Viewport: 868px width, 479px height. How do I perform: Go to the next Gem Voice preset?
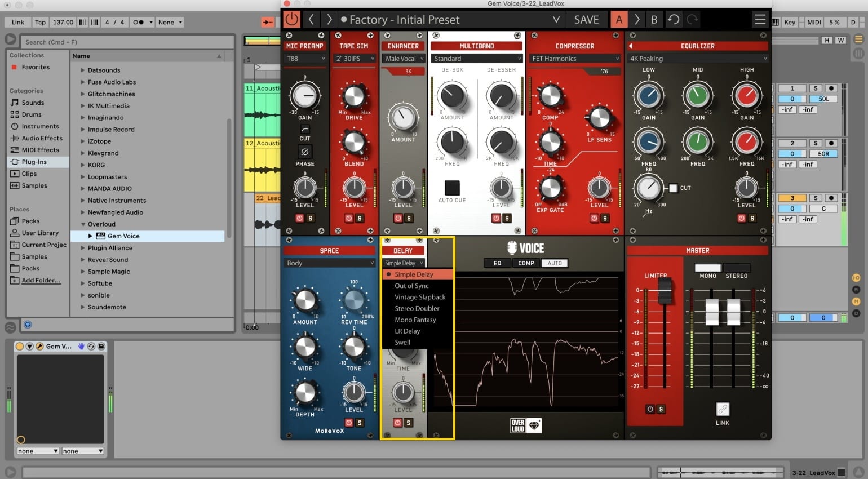click(330, 20)
